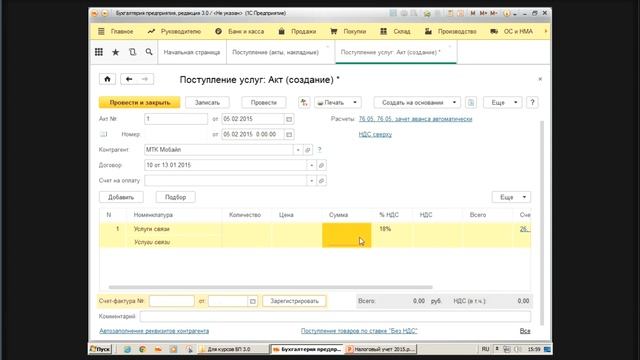The width and height of the screenshot is (640, 360).
Task: Open the functions menu grid icon
Action: click(99, 52)
